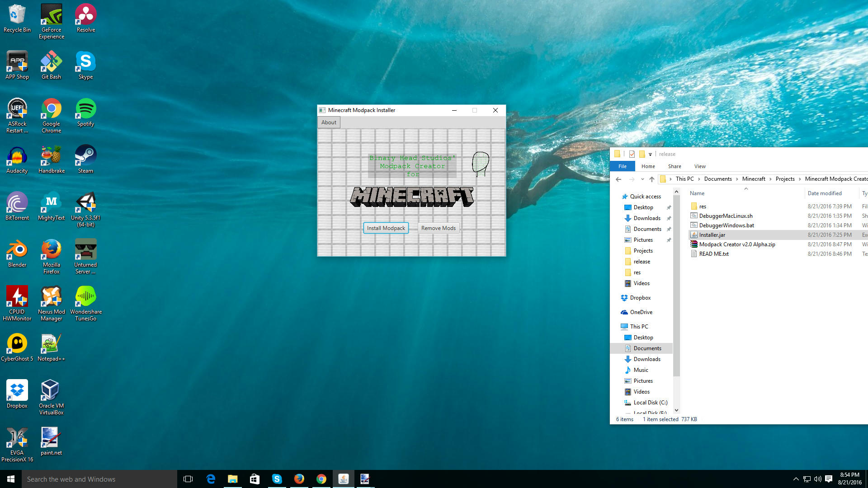Select the Unity 5.3.5f1 desktop icon

(86, 210)
